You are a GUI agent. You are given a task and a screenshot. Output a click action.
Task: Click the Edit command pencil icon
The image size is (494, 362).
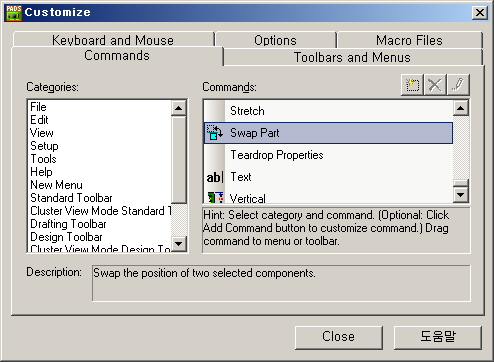pyautogui.click(x=458, y=85)
